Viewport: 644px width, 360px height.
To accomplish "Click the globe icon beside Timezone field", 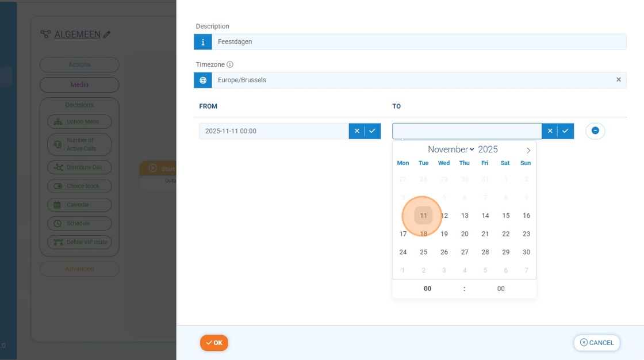I will (203, 81).
